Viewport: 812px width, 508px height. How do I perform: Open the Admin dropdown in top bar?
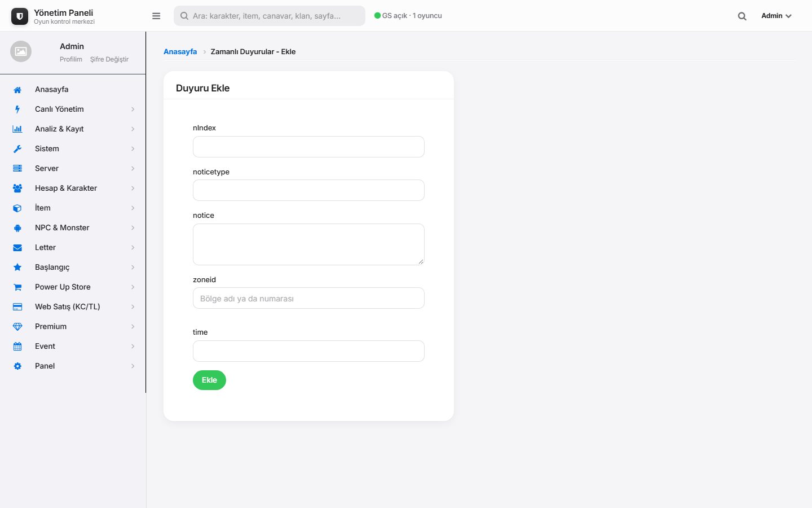(776, 16)
